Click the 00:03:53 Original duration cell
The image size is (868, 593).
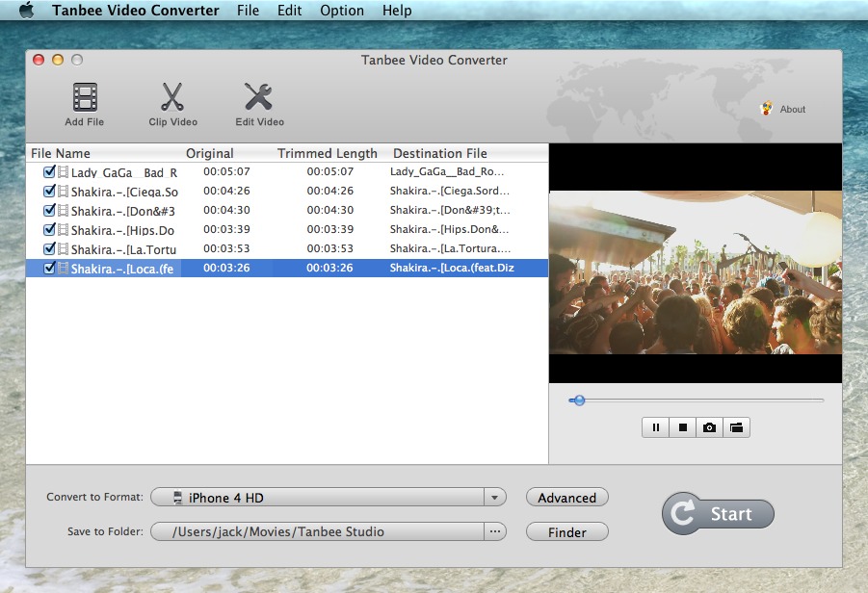[226, 248]
